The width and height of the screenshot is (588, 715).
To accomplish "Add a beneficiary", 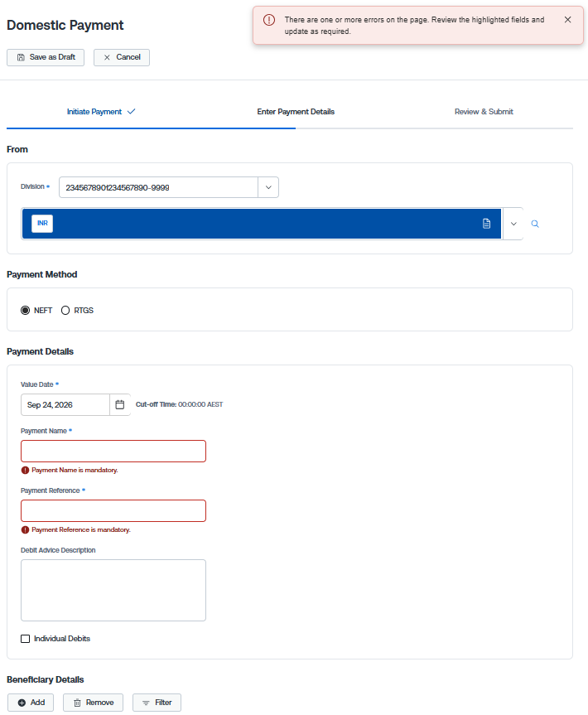I will tap(31, 703).
